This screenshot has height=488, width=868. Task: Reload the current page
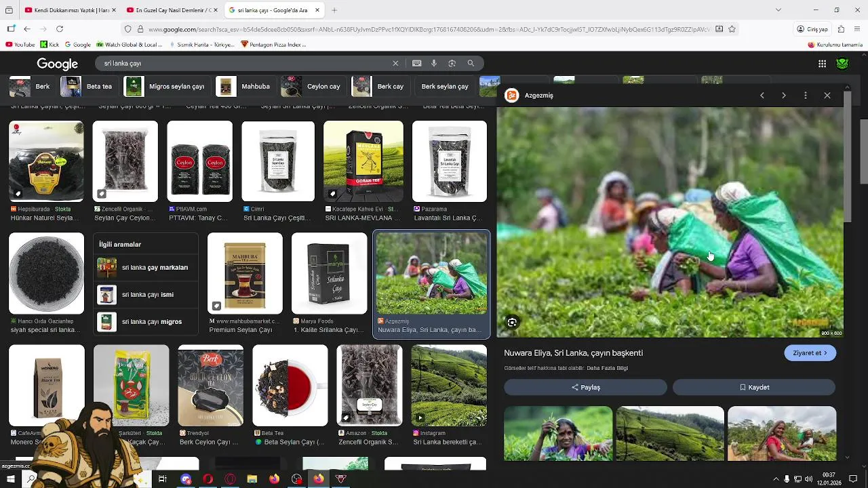click(x=60, y=29)
